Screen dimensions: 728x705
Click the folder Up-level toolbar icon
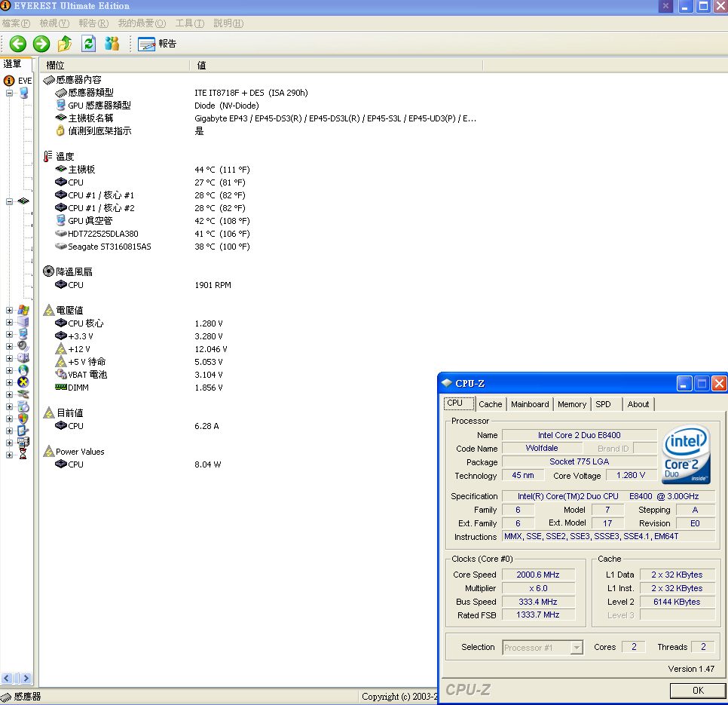pyautogui.click(x=65, y=44)
